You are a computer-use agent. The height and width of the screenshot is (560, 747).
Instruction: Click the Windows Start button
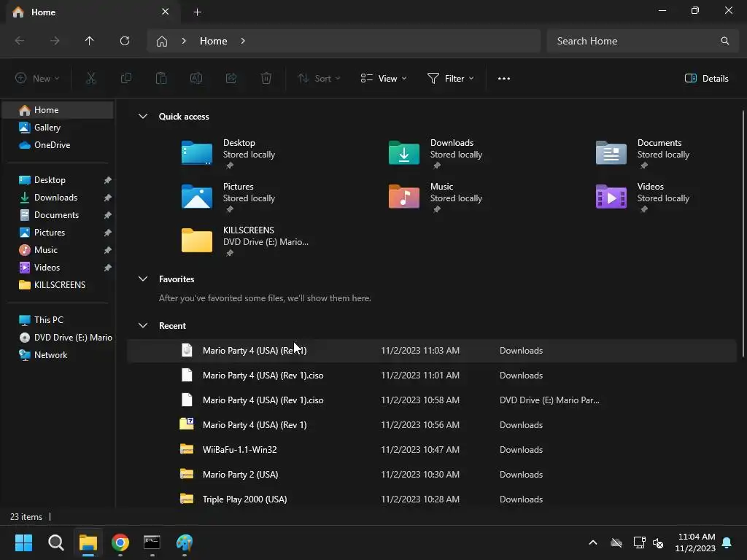(x=24, y=542)
